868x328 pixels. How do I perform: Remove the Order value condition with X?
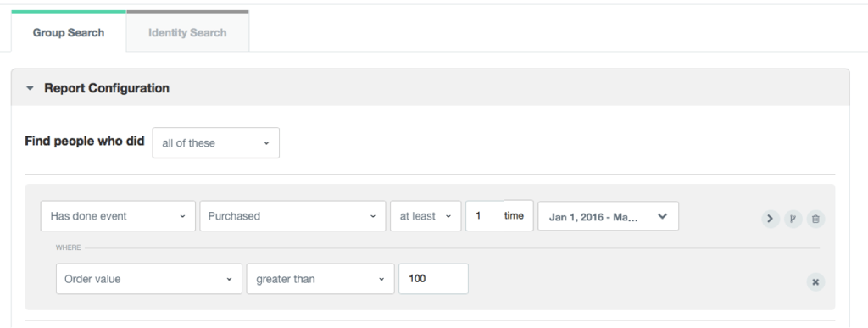pos(815,282)
